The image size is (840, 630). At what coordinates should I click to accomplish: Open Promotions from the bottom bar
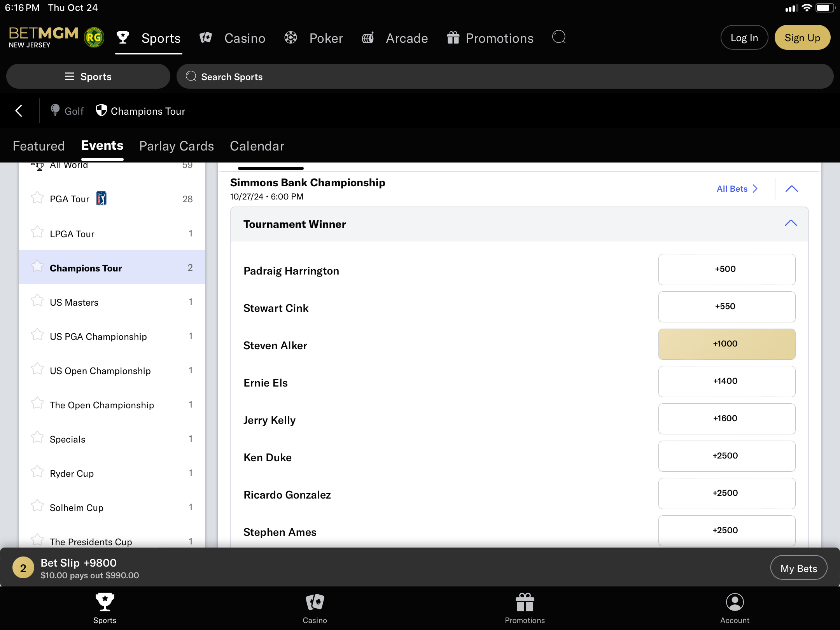point(525,608)
